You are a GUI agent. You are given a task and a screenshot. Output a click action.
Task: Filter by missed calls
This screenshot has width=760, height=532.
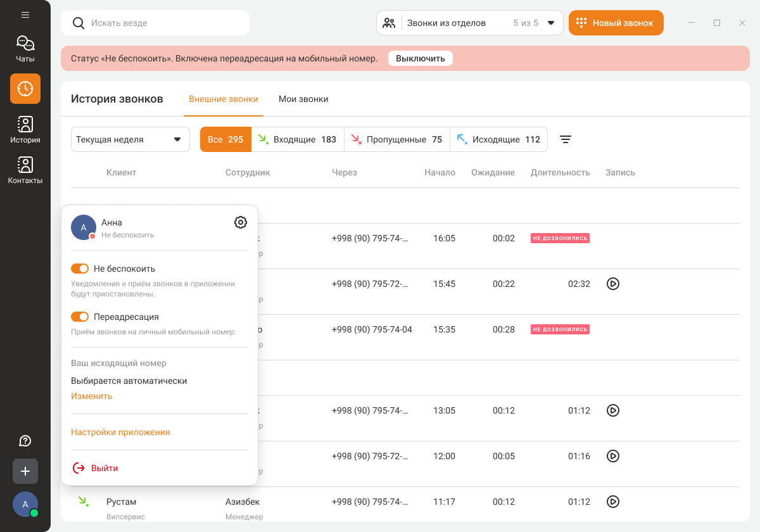pos(396,139)
